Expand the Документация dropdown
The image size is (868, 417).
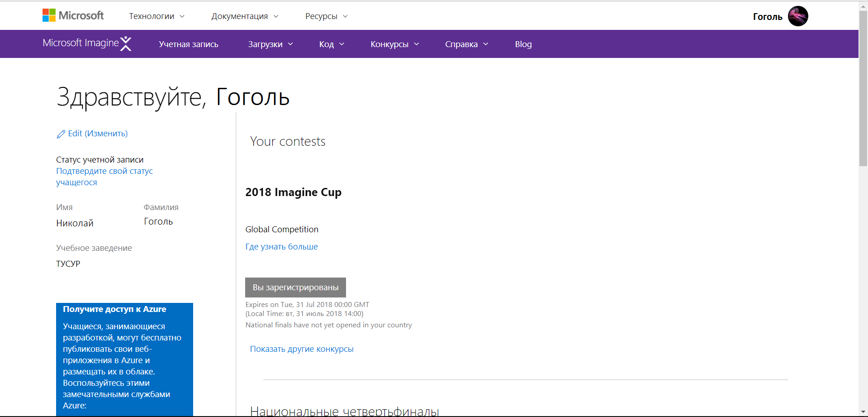[245, 16]
